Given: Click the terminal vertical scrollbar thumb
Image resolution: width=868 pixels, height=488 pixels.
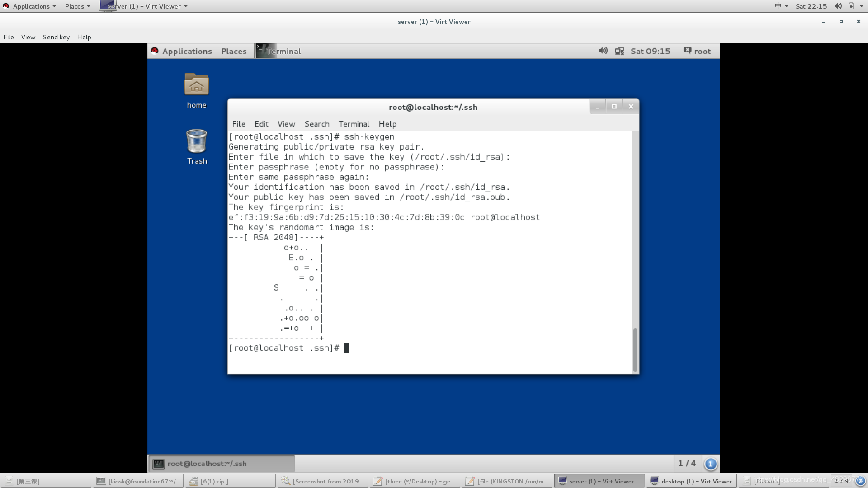Looking at the screenshot, I should (635, 350).
